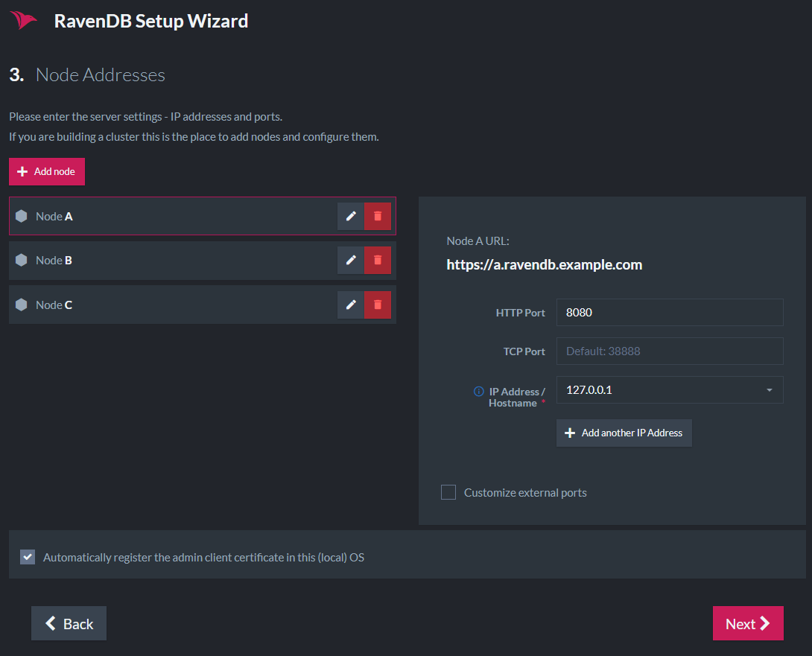Viewport: 812px width, 656px height.
Task: Select the Node A row
Action: pyautogui.click(x=203, y=216)
